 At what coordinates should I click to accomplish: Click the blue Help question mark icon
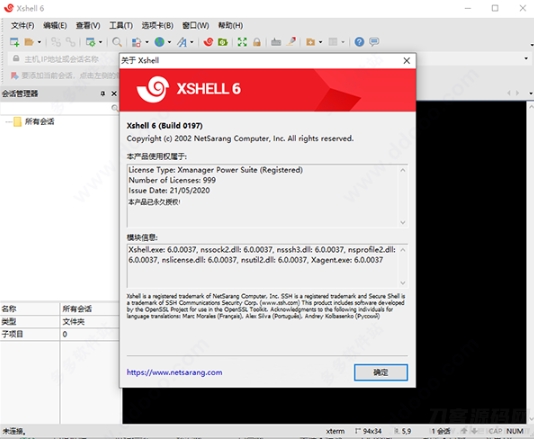(x=359, y=42)
